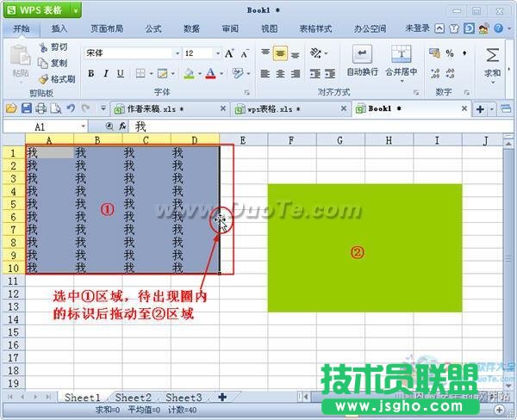Click the red font color A icon
This screenshot has height=420, width=517.
210,73
